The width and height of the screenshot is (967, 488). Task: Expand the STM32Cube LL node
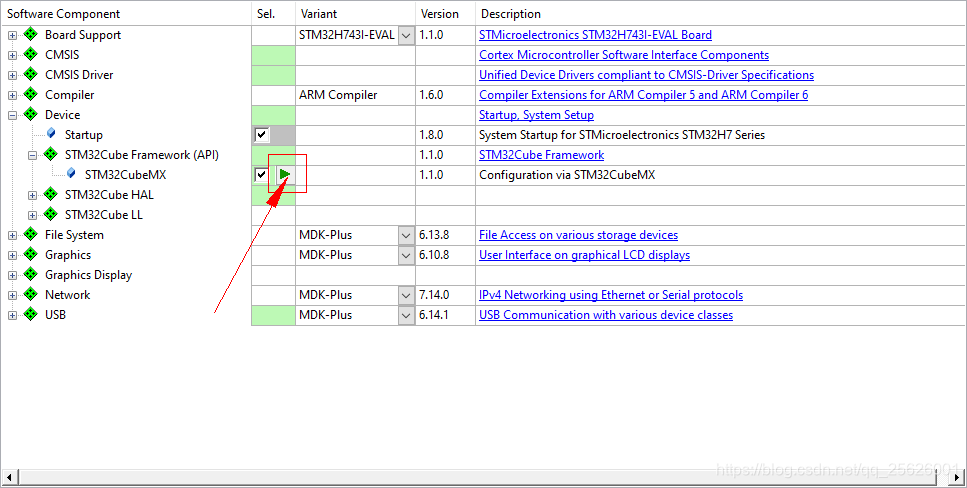click(32, 215)
